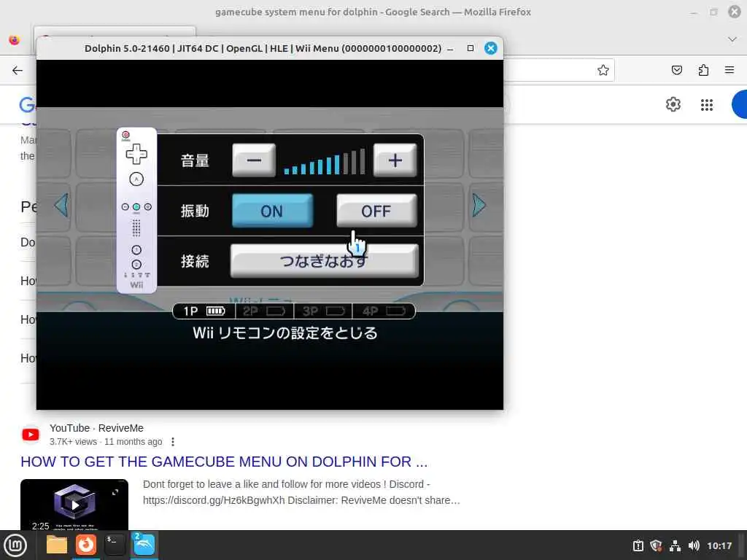Minimize the Dolphin emulator window

click(x=450, y=49)
